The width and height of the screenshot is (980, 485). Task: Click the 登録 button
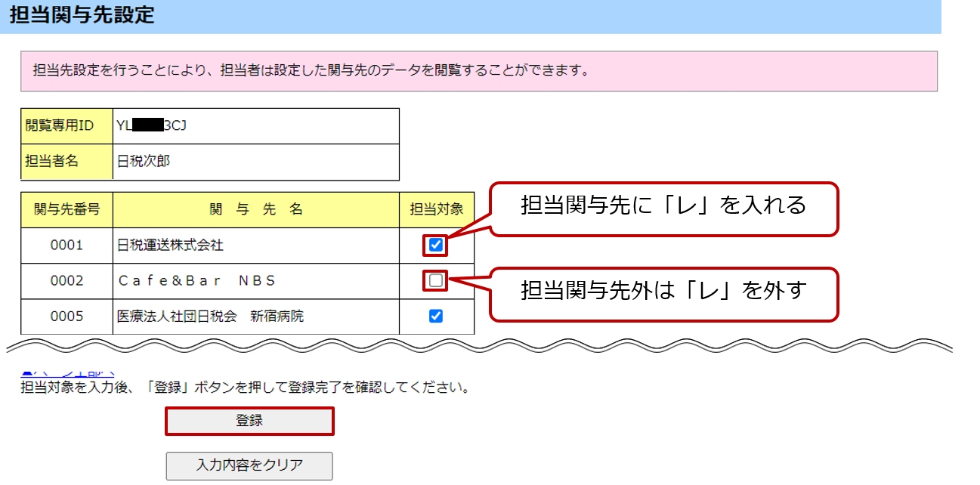(249, 421)
